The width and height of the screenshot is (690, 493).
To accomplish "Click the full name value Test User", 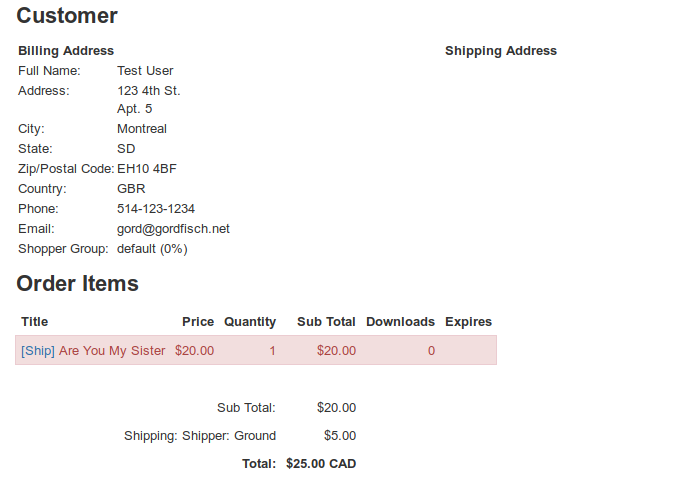I will coord(145,71).
